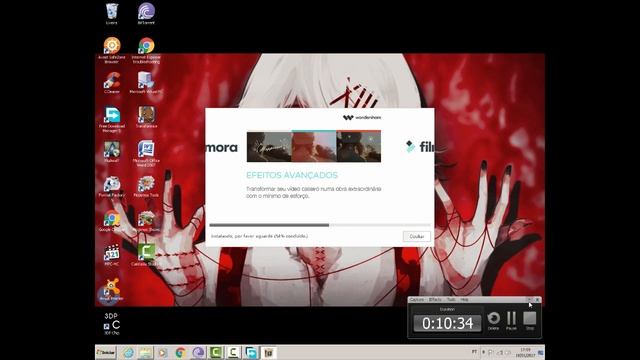The width and height of the screenshot is (640, 360).
Task: Switch to BitTorrent on the taskbar
Action: (198, 353)
